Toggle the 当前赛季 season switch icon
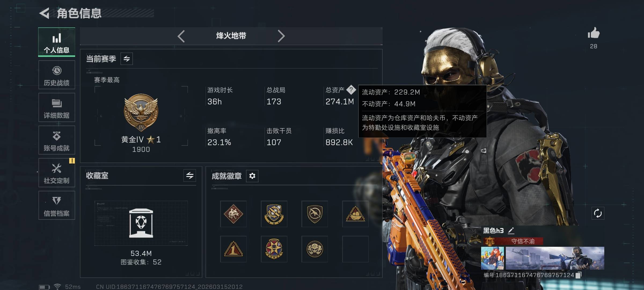 (x=127, y=59)
